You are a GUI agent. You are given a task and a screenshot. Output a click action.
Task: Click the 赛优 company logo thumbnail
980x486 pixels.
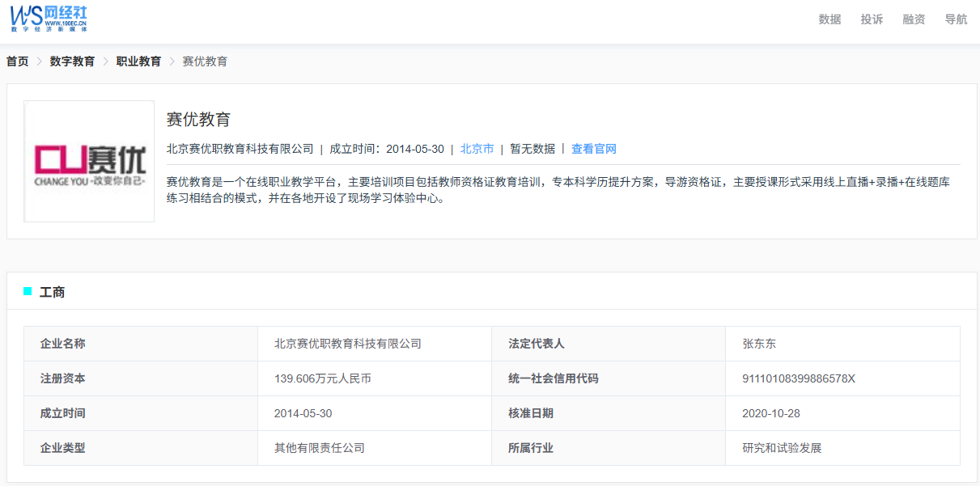click(x=89, y=161)
